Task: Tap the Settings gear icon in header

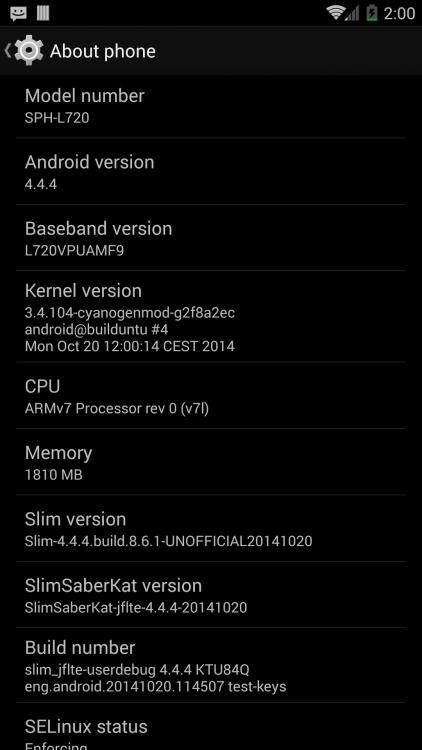Action: click(x=29, y=50)
